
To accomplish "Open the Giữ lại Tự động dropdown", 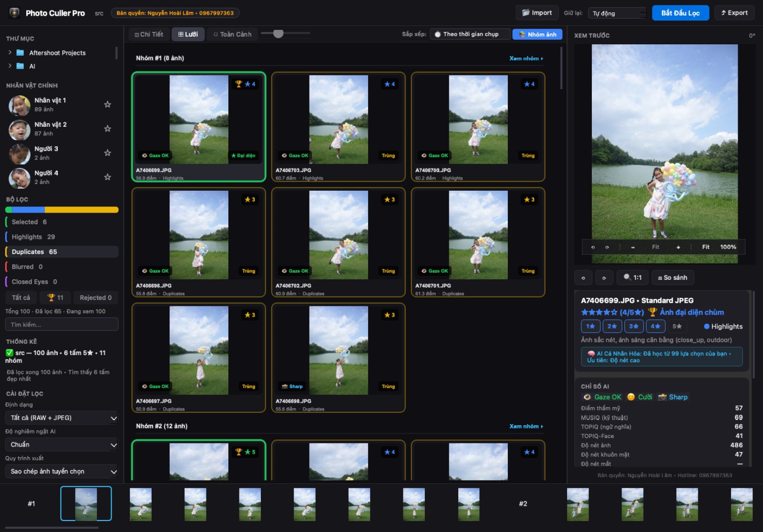I will point(617,13).
